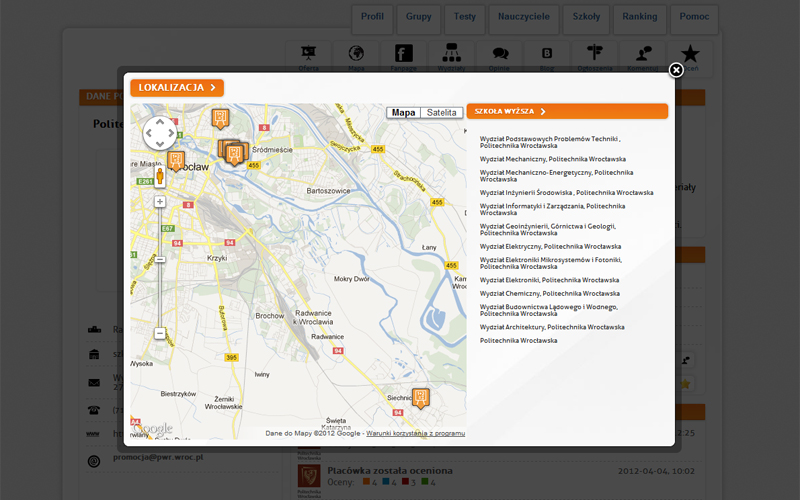This screenshot has width=800, height=500.
Task: Open the Profil tab
Action: pyautogui.click(x=372, y=19)
